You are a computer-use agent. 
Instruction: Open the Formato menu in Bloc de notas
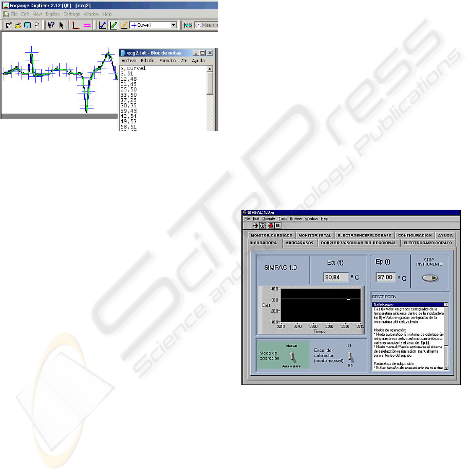167,61
